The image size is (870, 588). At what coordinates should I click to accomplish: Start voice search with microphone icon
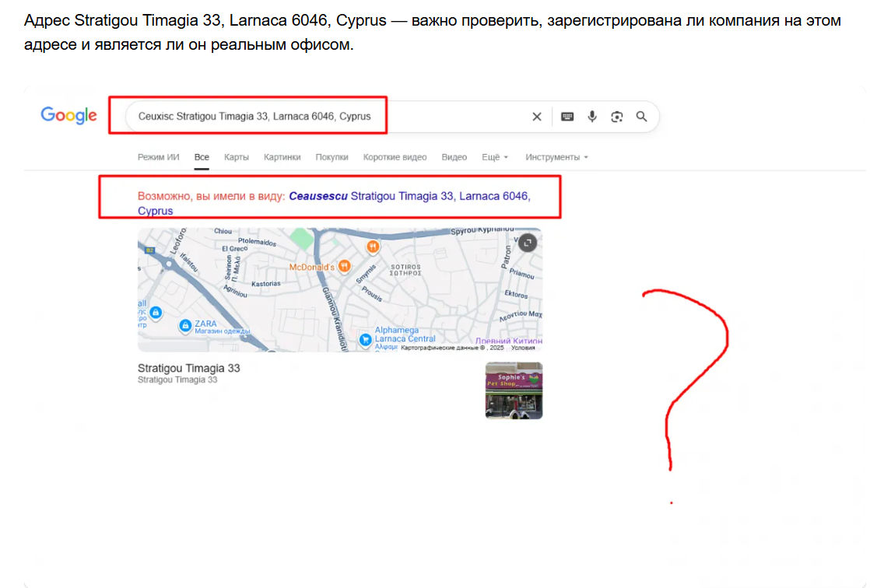[x=592, y=117]
